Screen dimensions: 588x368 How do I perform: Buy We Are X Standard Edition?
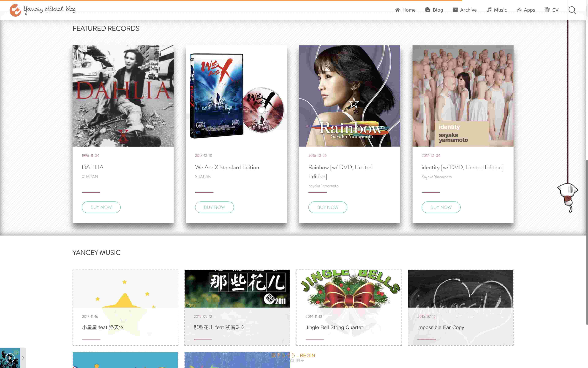[x=214, y=207]
